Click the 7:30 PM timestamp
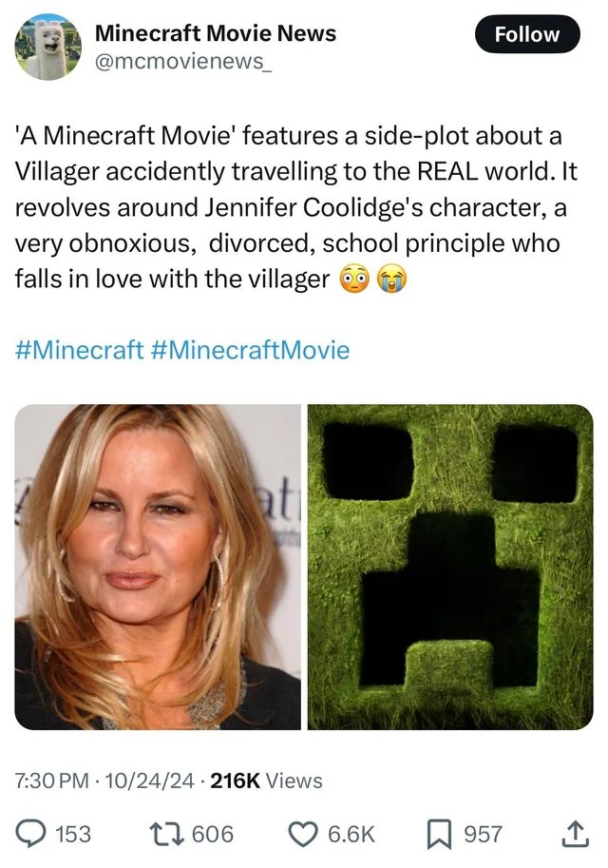The height and width of the screenshot is (868, 608). click(x=51, y=781)
